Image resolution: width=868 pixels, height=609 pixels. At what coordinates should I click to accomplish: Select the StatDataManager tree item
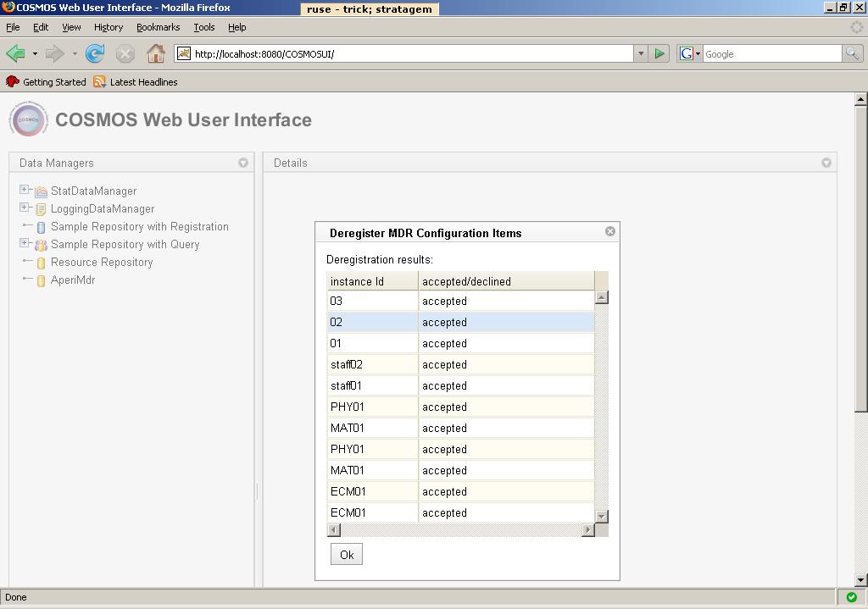point(93,191)
